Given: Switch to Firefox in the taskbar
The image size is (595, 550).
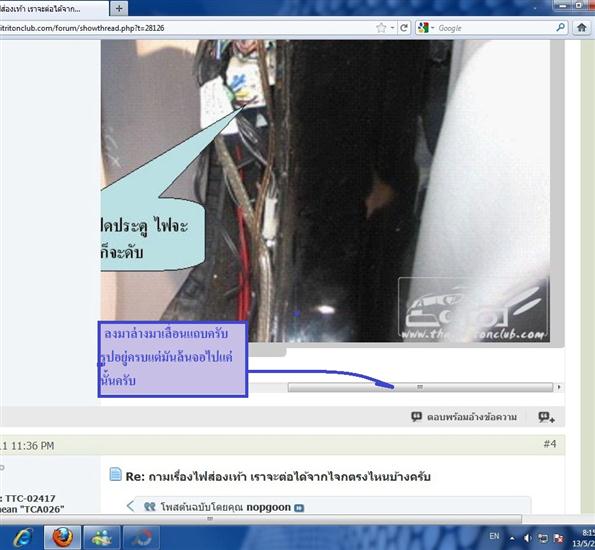Looking at the screenshot, I should tap(63, 537).
